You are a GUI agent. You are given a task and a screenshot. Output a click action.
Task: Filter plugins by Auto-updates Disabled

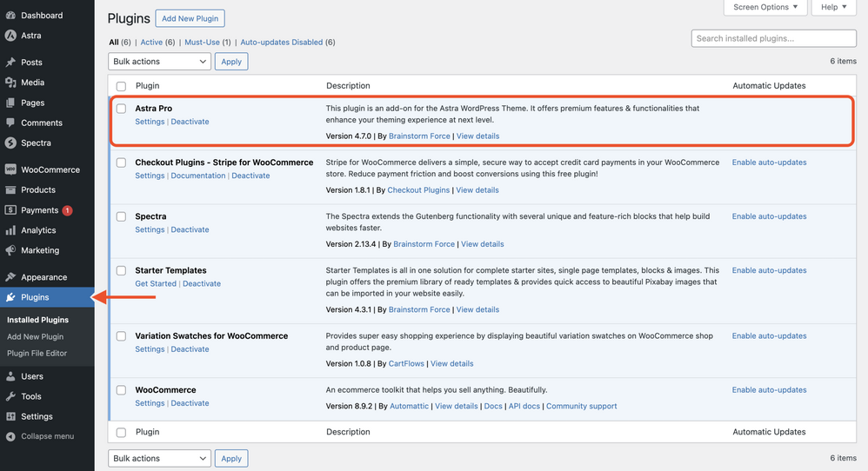pos(282,42)
